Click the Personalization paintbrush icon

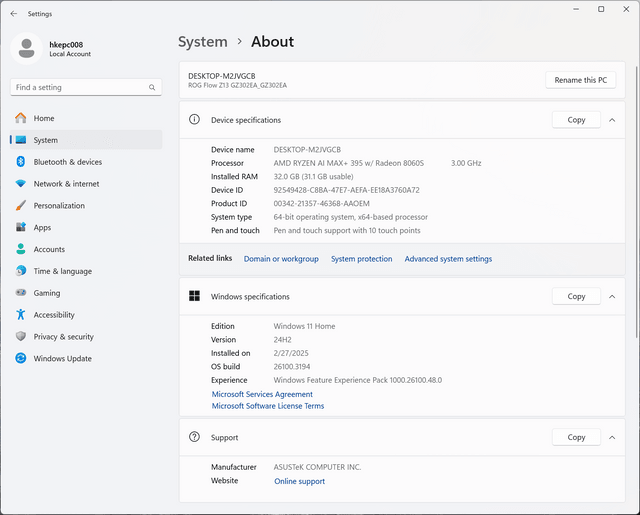[21, 205]
